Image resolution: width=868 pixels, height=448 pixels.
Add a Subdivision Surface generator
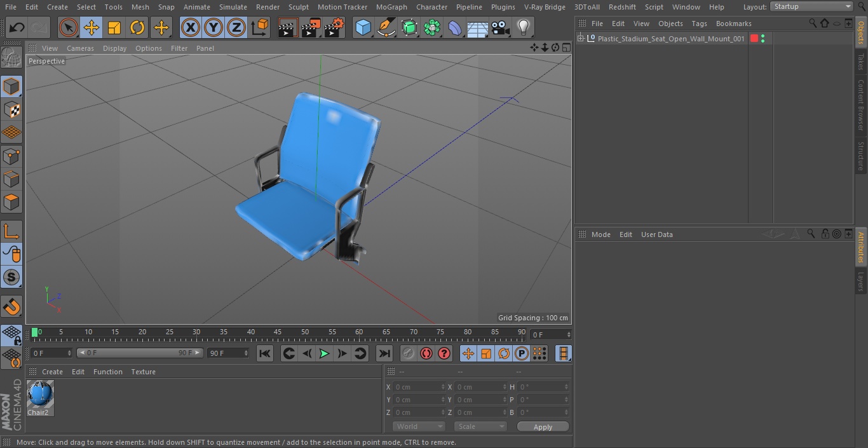(x=409, y=27)
